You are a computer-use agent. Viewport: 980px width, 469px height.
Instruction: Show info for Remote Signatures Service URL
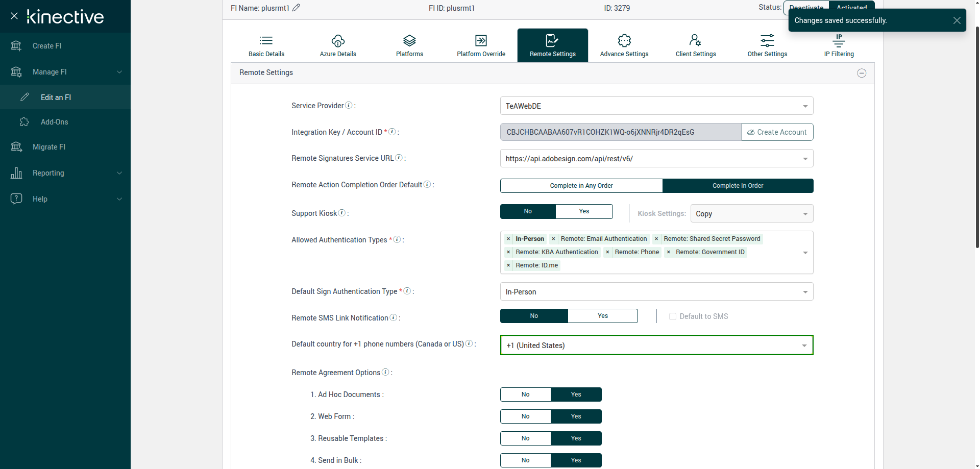tap(399, 158)
